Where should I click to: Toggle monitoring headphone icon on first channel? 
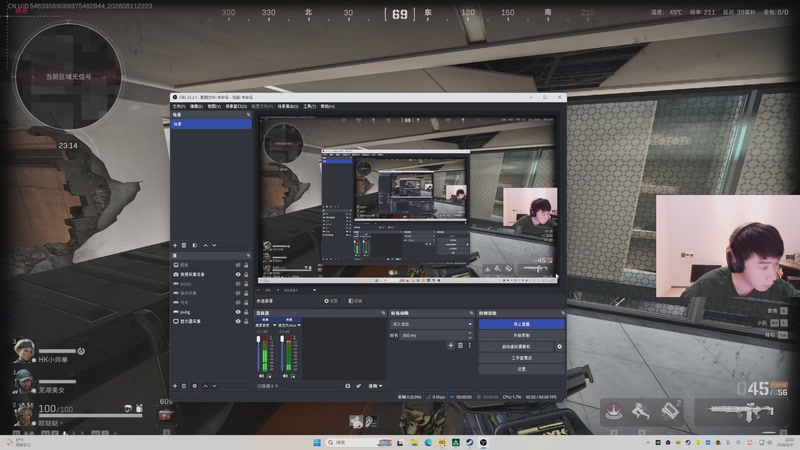(x=269, y=376)
